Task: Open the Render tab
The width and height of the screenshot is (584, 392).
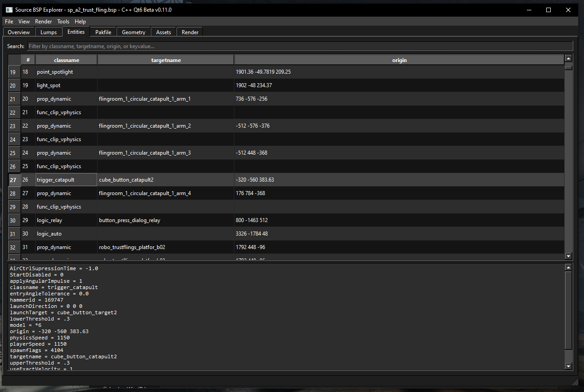Action: tap(190, 32)
